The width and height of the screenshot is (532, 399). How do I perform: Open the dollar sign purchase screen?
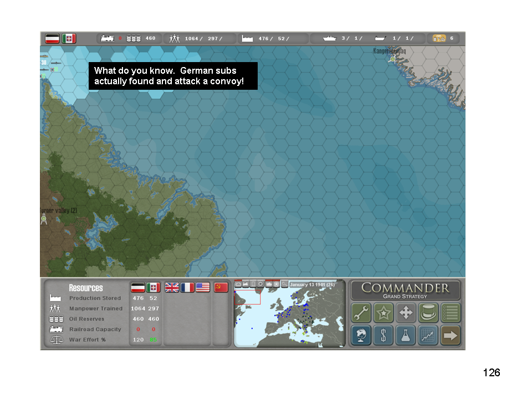(383, 335)
